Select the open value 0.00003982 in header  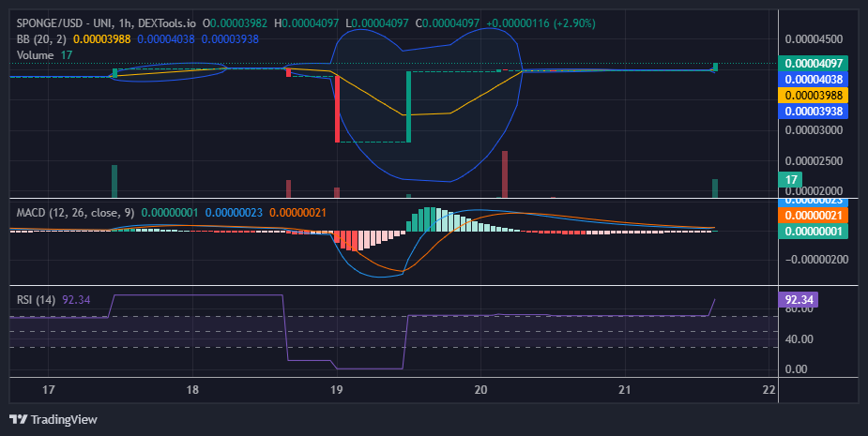238,23
